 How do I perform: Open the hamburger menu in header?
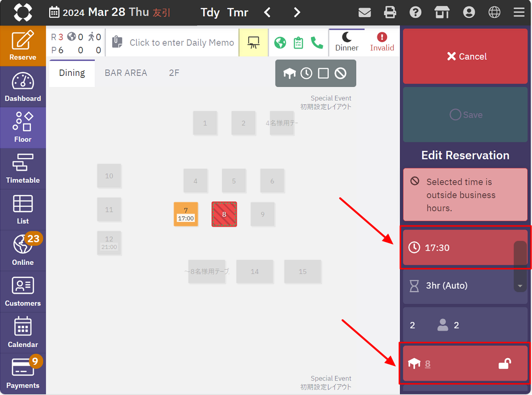click(519, 13)
